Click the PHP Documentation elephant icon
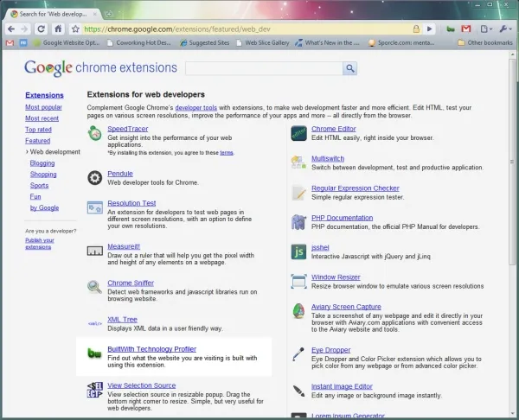Image resolution: width=519 pixels, height=420 pixels. pos(298,222)
